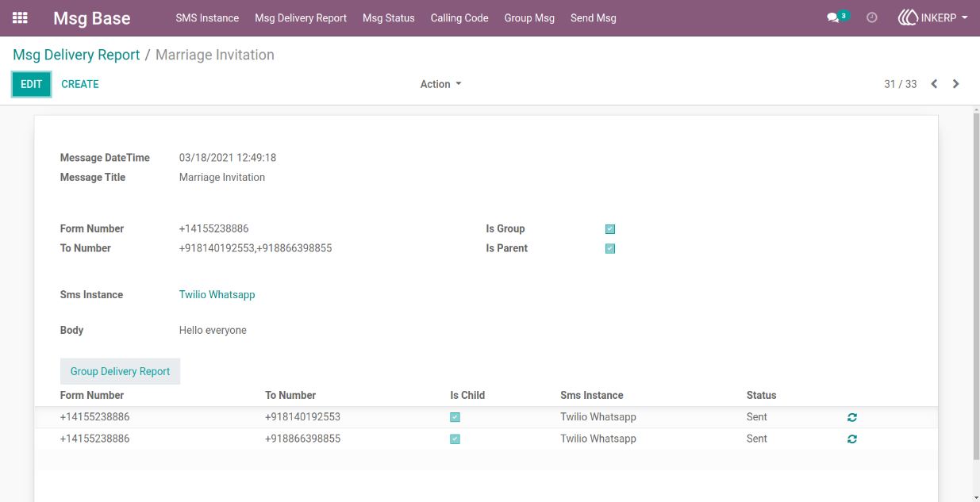
Task: Expand the Action dropdown
Action: [440, 84]
